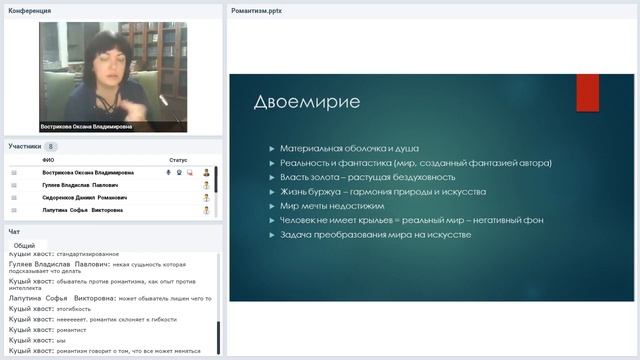The height and width of the screenshot is (360, 640).
Task: Click the bullet Человек не имеет крыльев
Action: (411, 220)
